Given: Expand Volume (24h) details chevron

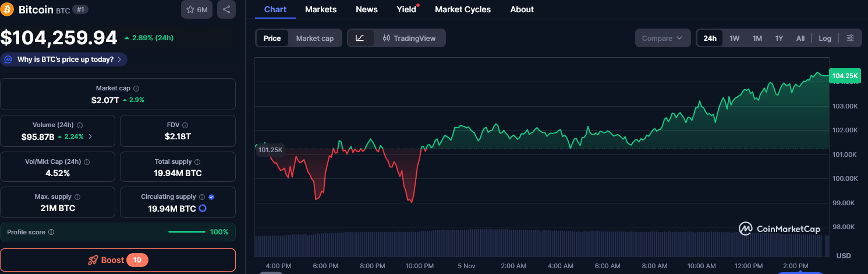Looking at the screenshot, I should tap(90, 137).
